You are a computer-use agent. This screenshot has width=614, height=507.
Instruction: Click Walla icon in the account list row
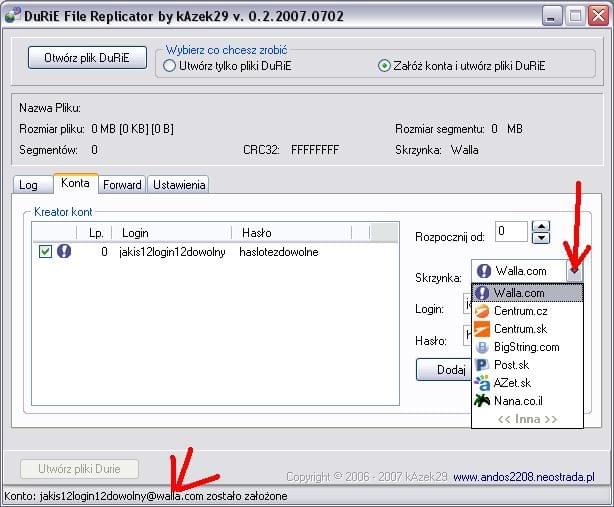pyautogui.click(x=64, y=251)
